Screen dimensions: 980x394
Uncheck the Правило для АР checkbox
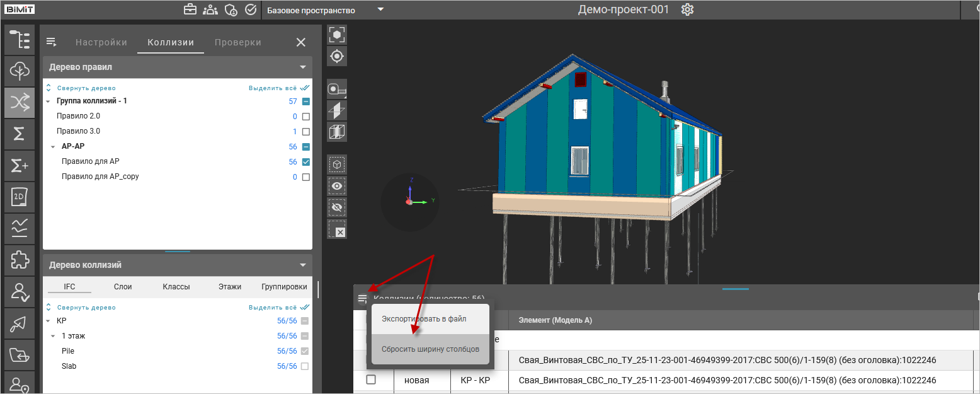(306, 162)
